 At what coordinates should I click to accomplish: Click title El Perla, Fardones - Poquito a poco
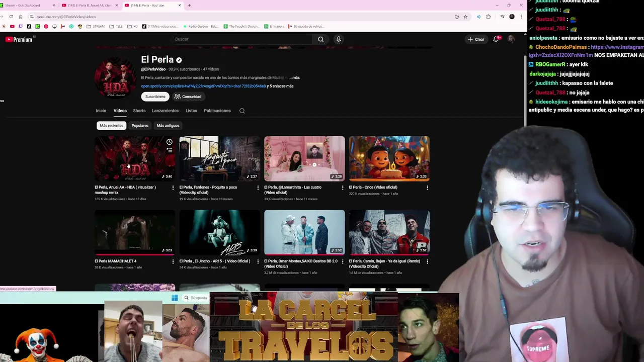point(208,190)
